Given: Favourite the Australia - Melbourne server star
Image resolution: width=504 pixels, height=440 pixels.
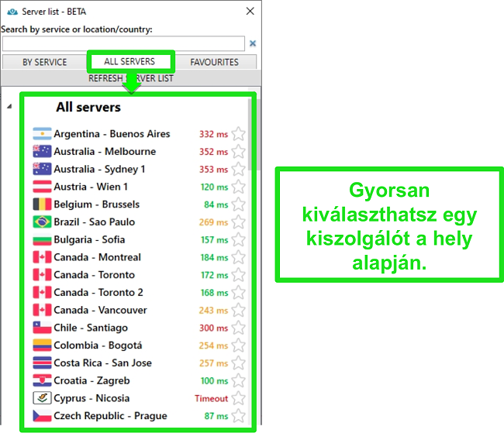Looking at the screenshot, I should pyautogui.click(x=238, y=152).
